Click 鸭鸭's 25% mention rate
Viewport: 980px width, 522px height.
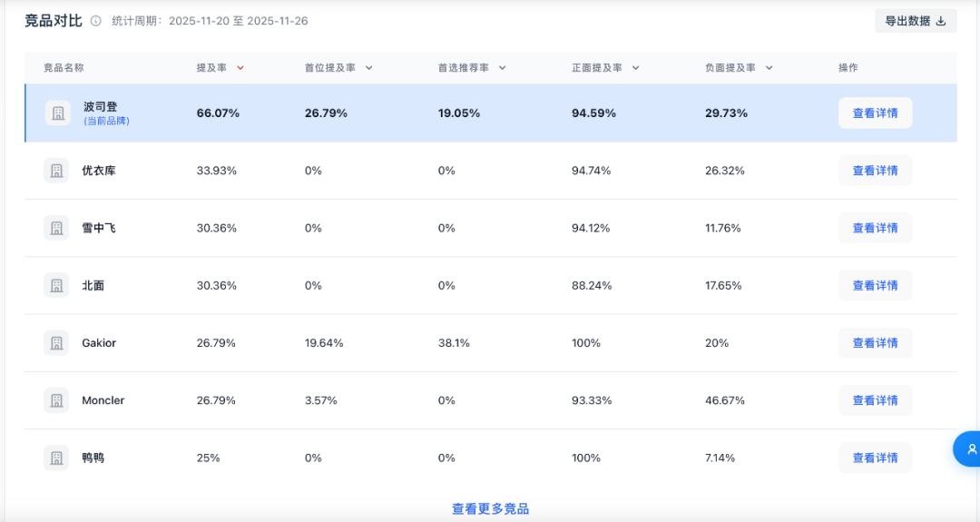(x=208, y=458)
